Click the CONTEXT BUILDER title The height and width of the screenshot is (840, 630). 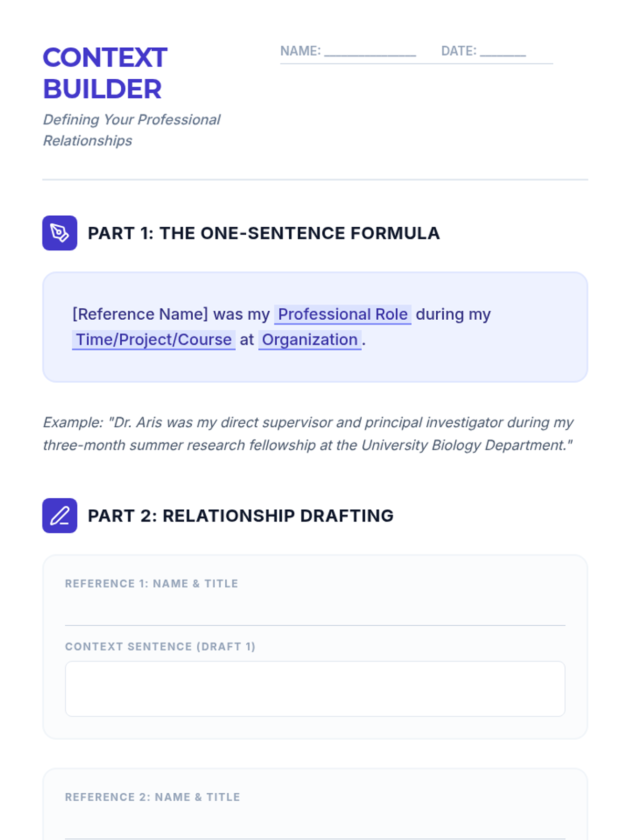click(x=105, y=73)
